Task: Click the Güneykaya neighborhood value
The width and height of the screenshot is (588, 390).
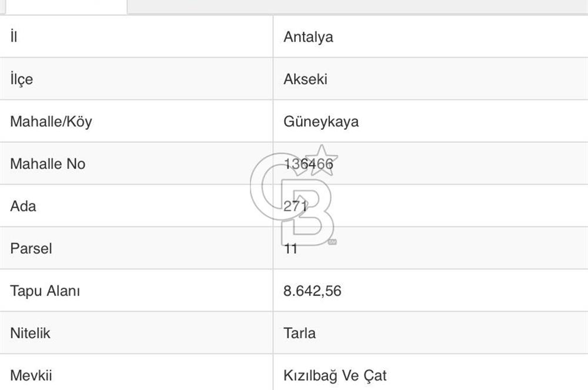Action: [321, 122]
